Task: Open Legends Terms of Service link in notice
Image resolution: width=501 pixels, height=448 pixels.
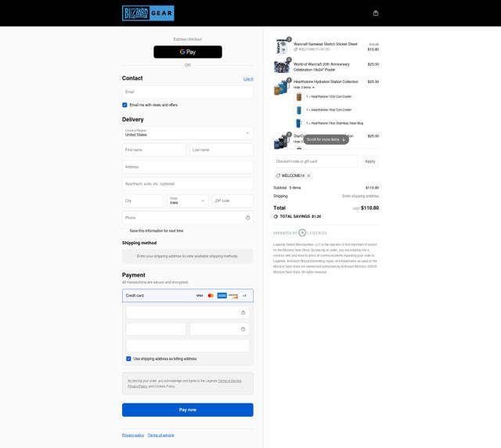Action: coord(229,381)
